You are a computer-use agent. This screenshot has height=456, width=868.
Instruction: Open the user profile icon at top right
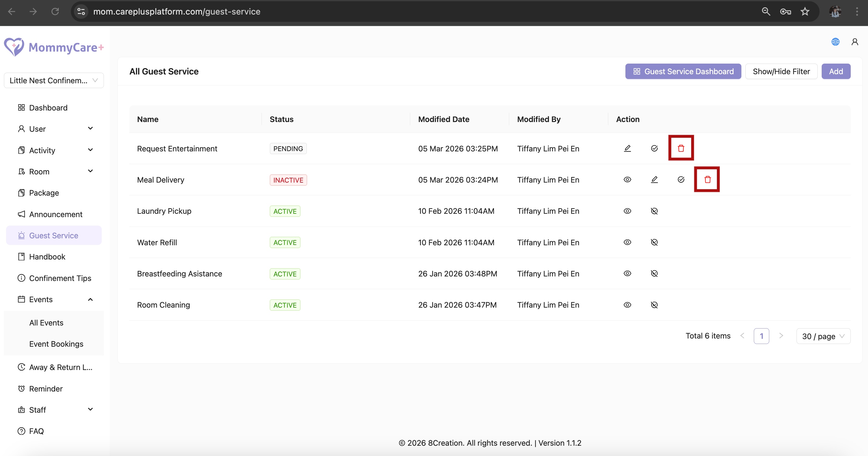(854, 42)
